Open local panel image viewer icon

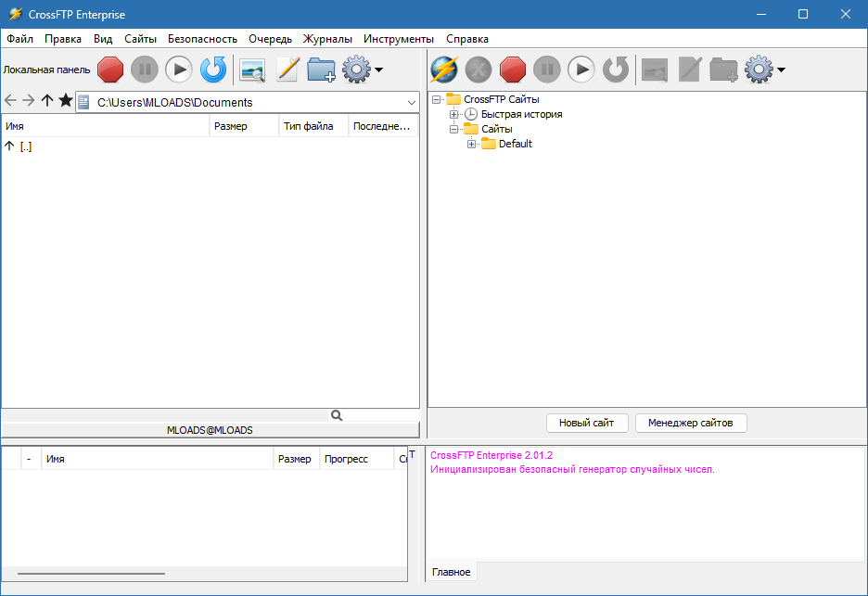click(252, 70)
